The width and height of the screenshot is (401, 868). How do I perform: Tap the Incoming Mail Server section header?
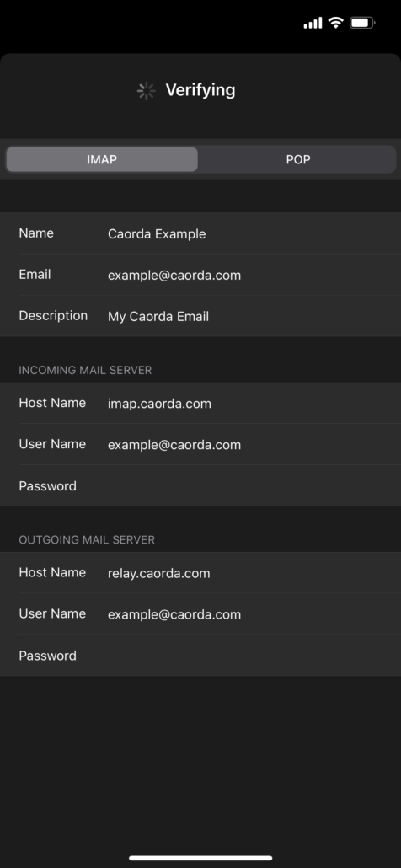[85, 370]
